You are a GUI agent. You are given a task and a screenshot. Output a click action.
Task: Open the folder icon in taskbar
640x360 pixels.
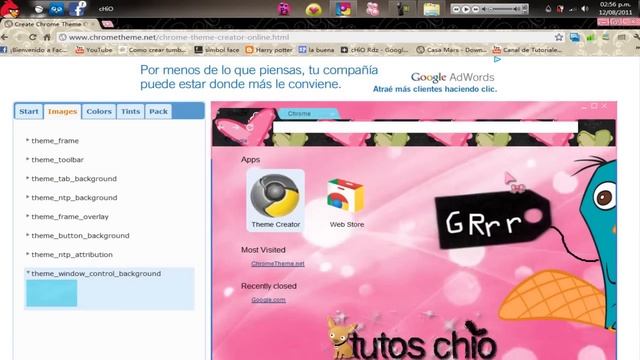point(431,9)
